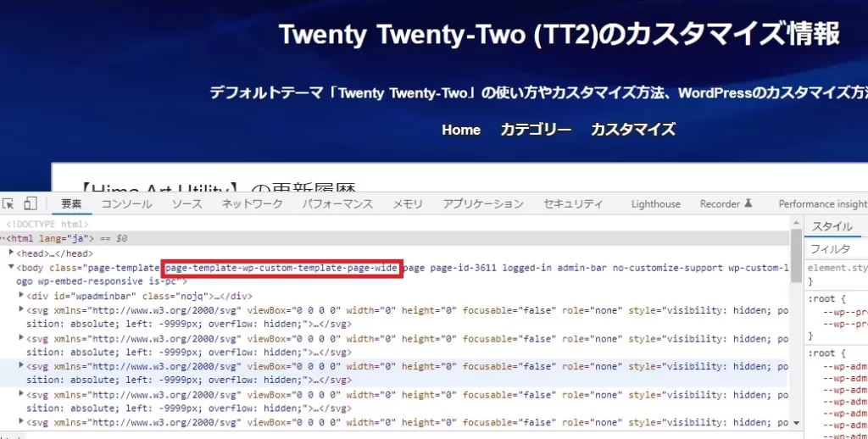Click the elements panel scrollbar thumb
The width and height of the screenshot is (868, 439).
[797, 255]
